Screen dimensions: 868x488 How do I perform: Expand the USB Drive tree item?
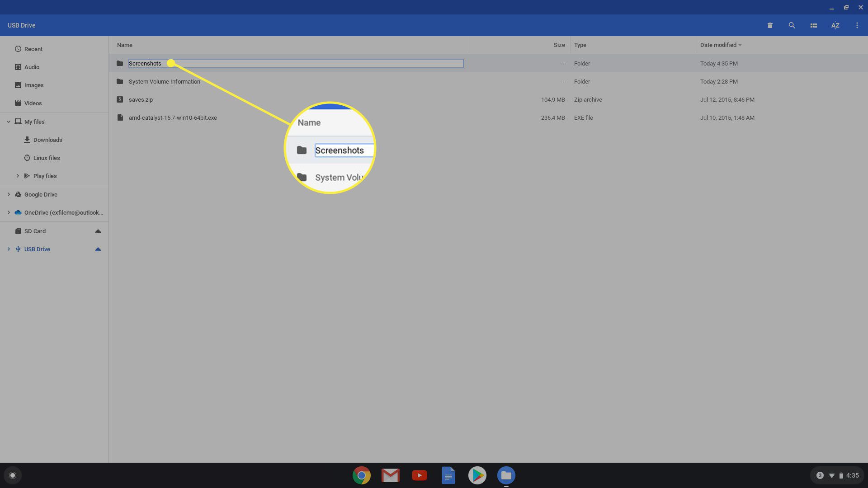pos(8,249)
